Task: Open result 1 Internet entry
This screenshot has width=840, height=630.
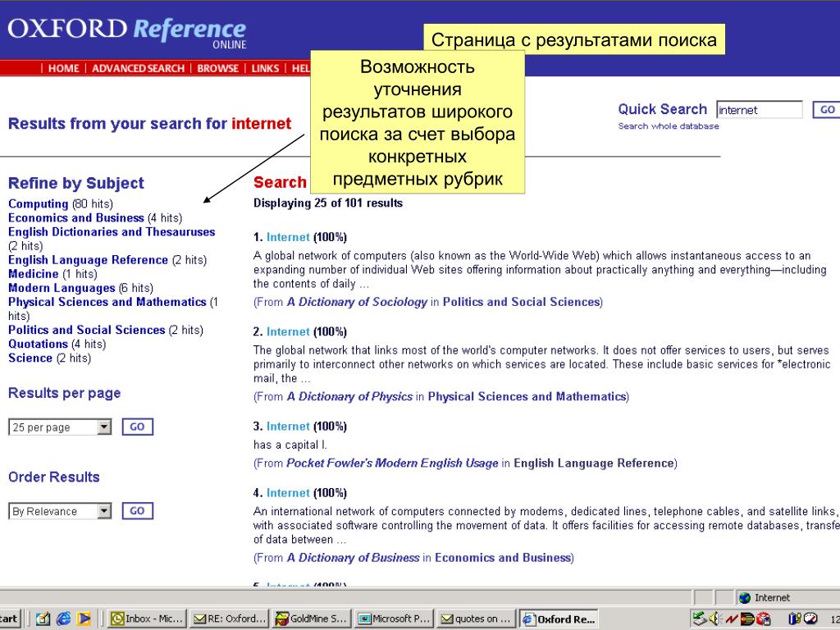Action: [288, 237]
